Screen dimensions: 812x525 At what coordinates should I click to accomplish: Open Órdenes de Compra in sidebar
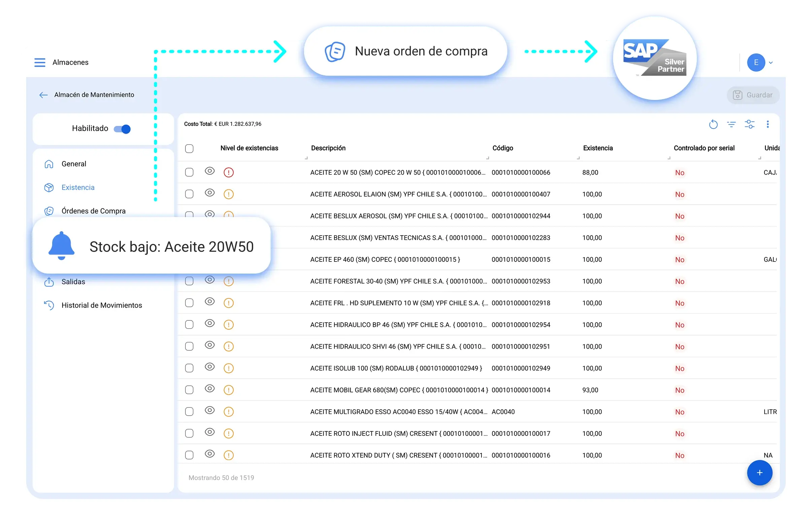pos(94,211)
